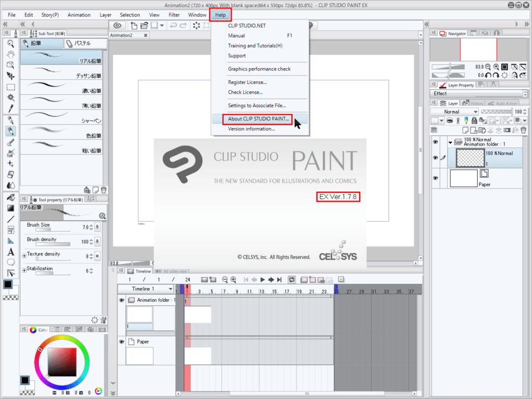Expand Texture density options
This screenshot has width=532, height=399.
(24, 255)
